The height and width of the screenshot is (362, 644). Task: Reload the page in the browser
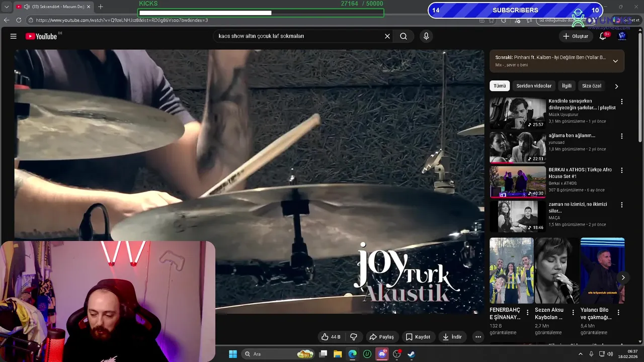click(19, 20)
